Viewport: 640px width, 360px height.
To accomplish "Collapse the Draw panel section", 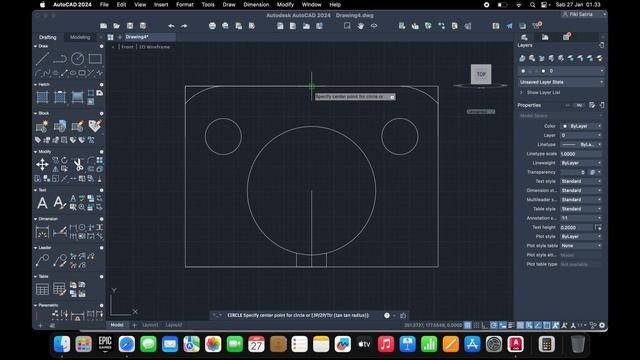I will click(36, 46).
